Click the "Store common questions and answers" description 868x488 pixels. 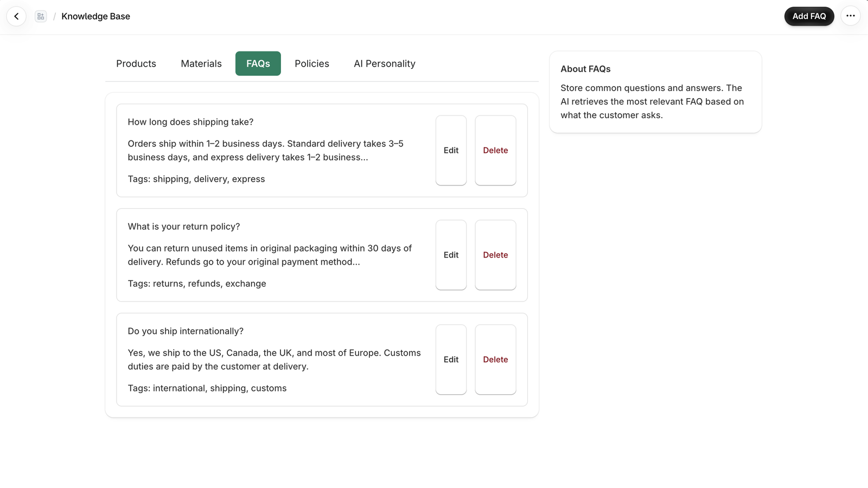pyautogui.click(x=652, y=101)
